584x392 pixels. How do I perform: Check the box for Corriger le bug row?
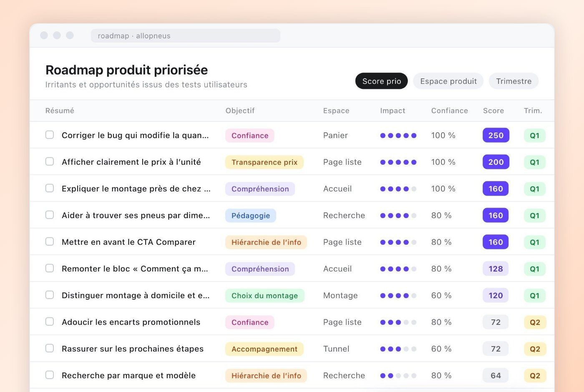(x=50, y=135)
